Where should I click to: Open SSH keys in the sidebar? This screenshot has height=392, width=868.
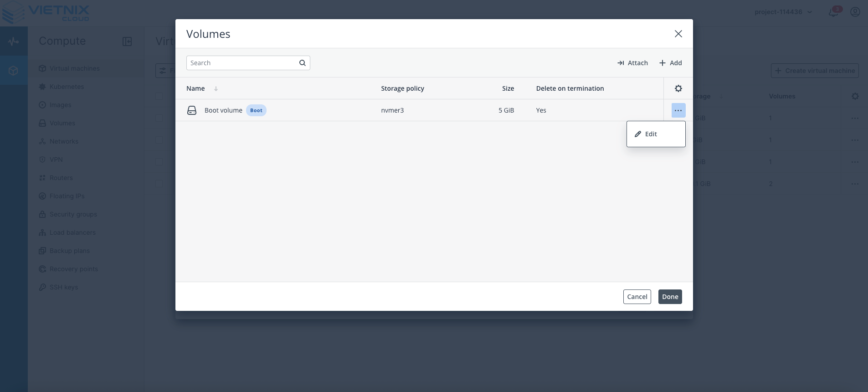click(x=86, y=287)
